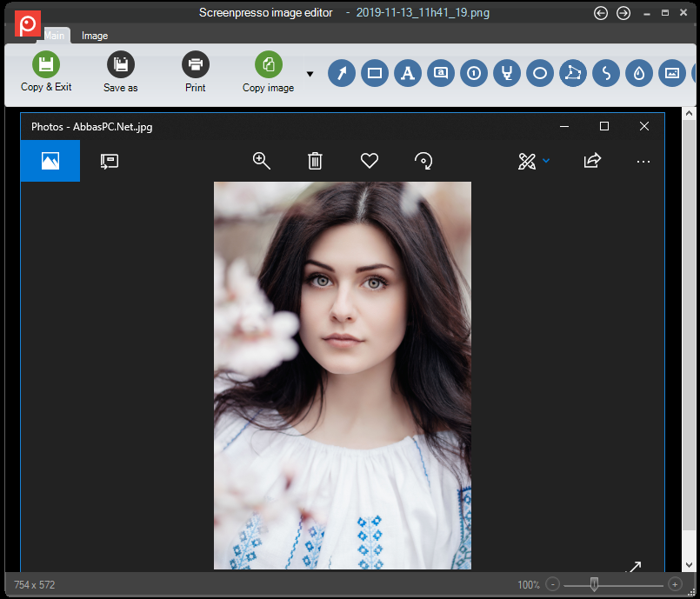Screen dimensions: 700x599
Task: Expand the toolbar dropdown arrow
Action: tap(310, 74)
